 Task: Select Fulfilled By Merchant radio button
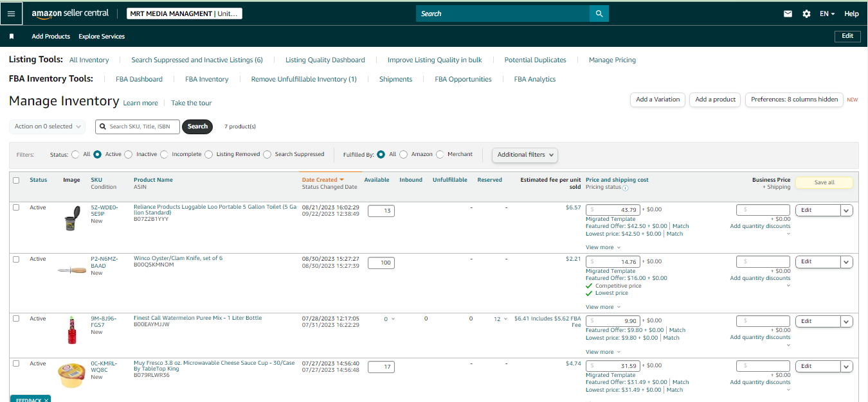coord(440,154)
